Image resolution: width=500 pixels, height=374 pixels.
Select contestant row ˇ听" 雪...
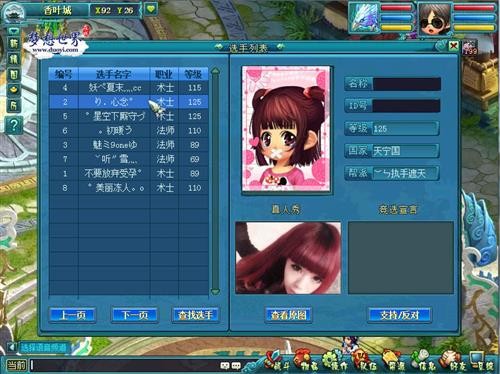pyautogui.click(x=129, y=159)
